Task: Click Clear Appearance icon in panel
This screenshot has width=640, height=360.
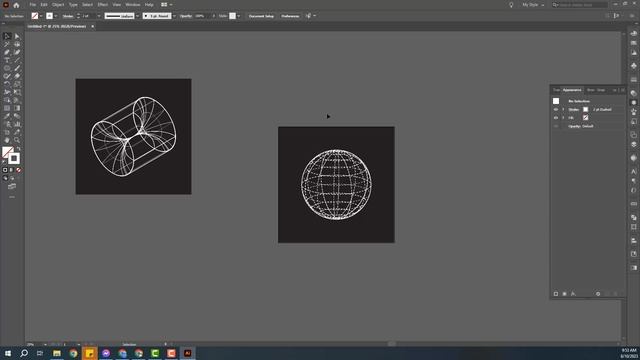Action: pos(598,294)
